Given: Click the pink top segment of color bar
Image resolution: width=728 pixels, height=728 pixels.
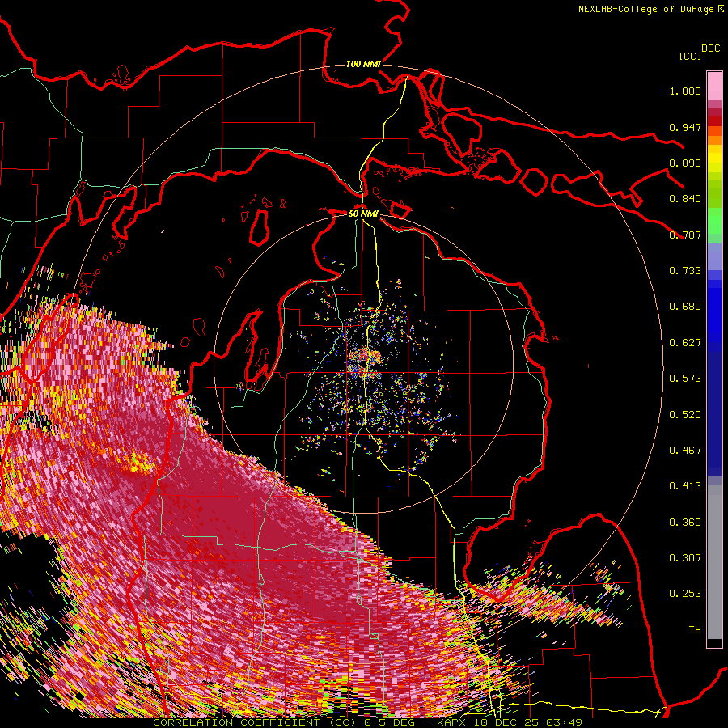Looking at the screenshot, I should (x=714, y=86).
